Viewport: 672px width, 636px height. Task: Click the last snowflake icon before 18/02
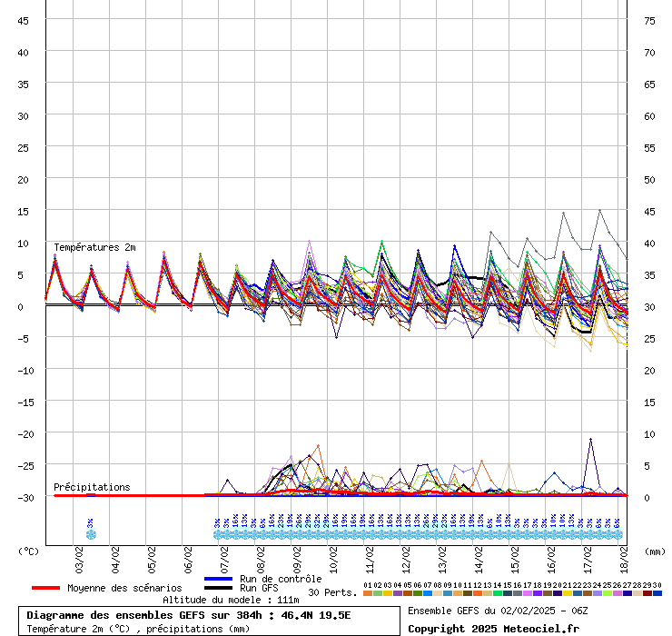coord(618,535)
